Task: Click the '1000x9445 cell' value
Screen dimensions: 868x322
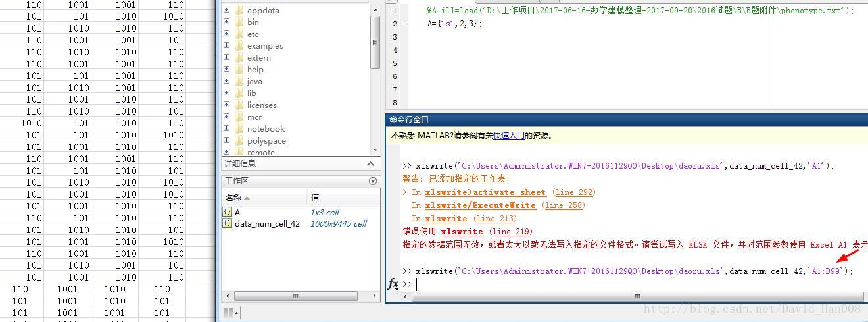Action: [x=338, y=223]
